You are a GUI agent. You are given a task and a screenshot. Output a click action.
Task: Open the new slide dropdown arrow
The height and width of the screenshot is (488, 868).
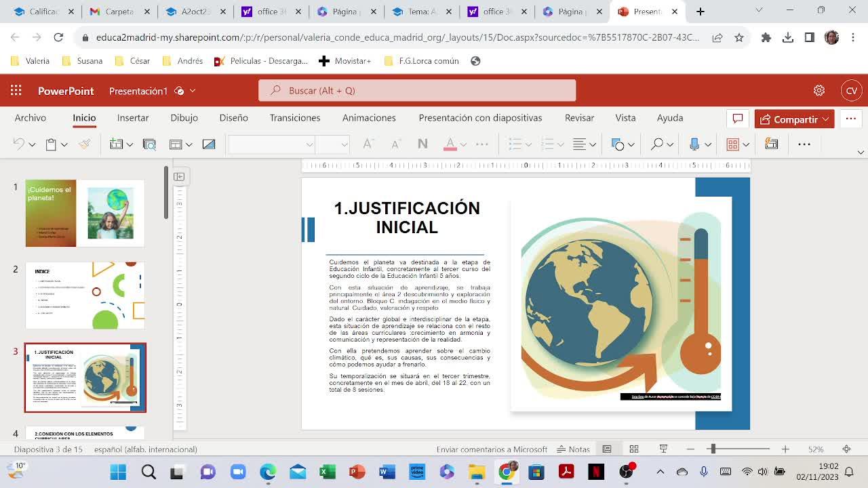130,144
